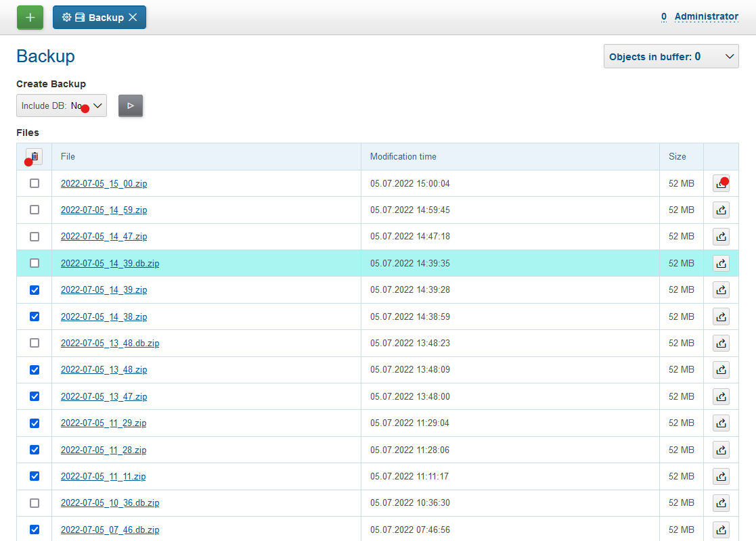The image size is (756, 541).
Task: Open the 2022-07-05_11_29.zip link
Action: (104, 423)
